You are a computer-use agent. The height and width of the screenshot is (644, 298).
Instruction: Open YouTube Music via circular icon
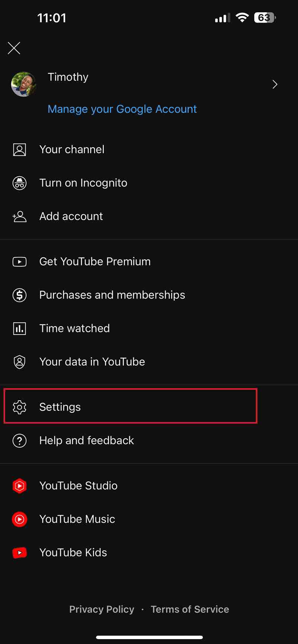[x=19, y=519]
